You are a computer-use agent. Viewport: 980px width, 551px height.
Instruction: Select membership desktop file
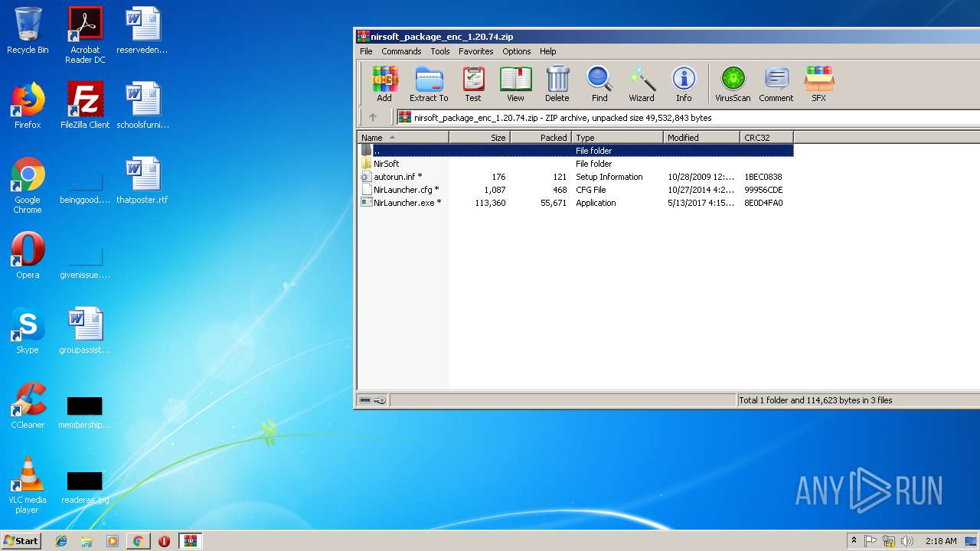(x=85, y=412)
